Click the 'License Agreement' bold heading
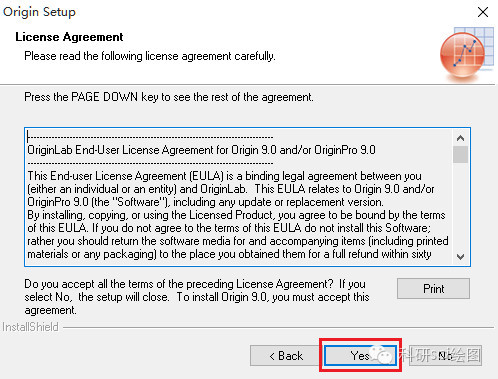The image size is (498, 379). click(x=69, y=37)
